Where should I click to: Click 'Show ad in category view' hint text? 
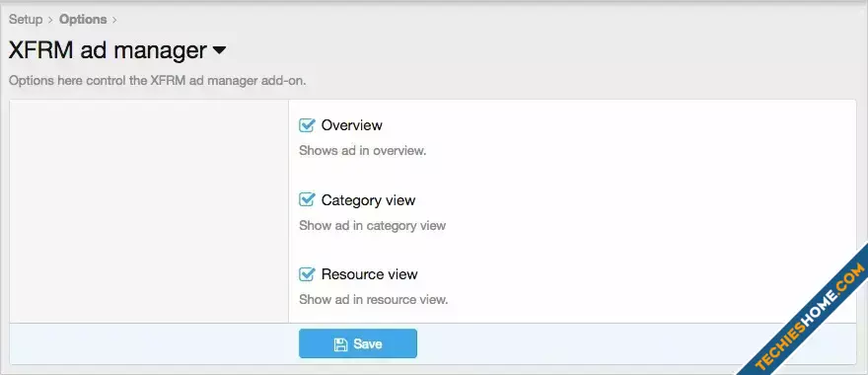[372, 225]
